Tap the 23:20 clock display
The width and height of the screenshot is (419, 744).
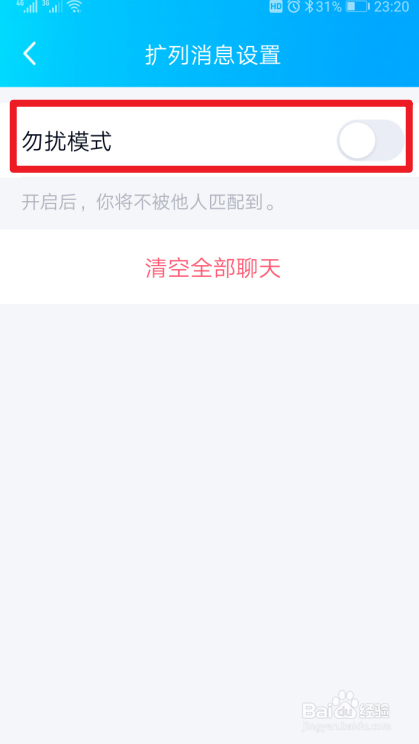(x=391, y=7)
